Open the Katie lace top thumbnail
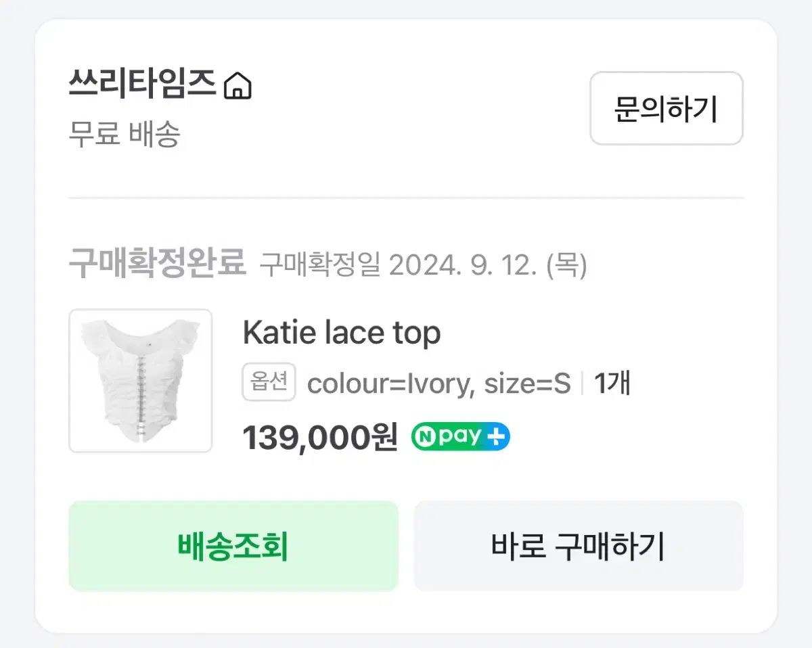This screenshot has width=812, height=648. [x=141, y=381]
